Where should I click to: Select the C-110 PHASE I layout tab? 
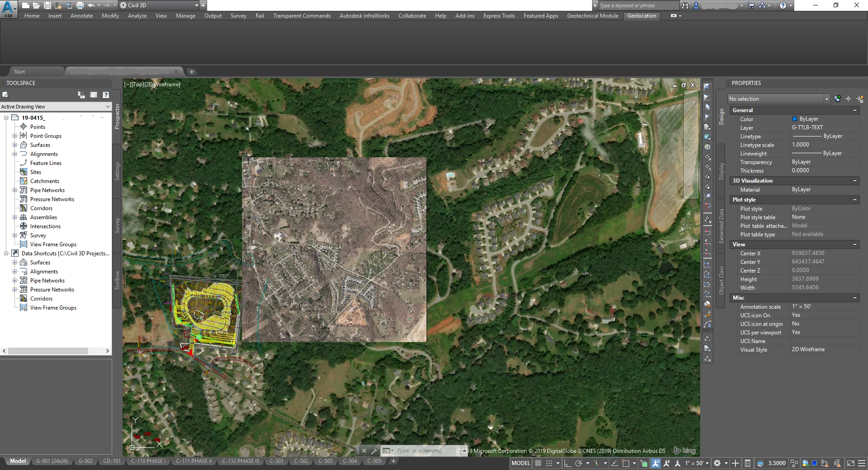148,461
